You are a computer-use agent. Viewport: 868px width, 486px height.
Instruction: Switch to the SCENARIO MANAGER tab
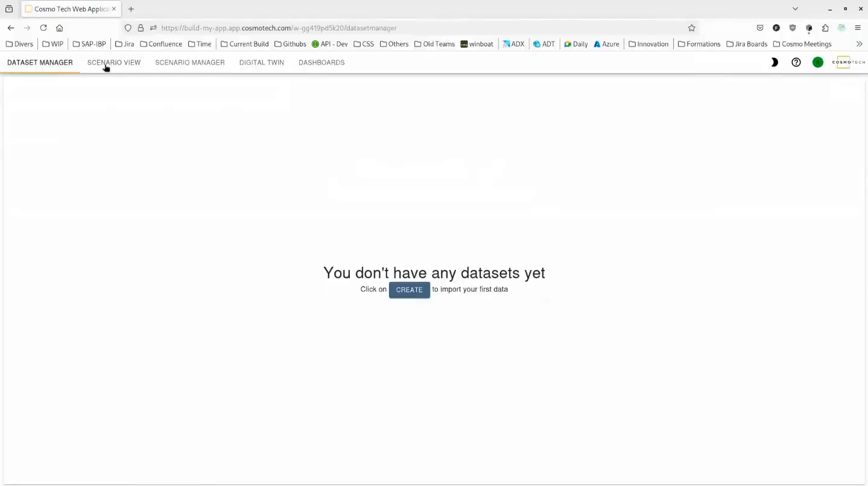pos(189,62)
